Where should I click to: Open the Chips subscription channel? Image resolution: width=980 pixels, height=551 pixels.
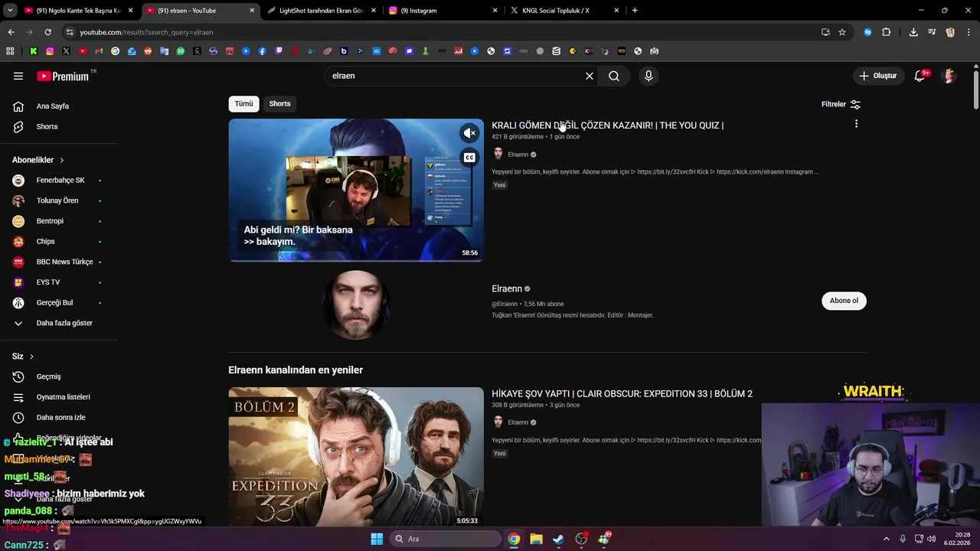tap(45, 241)
